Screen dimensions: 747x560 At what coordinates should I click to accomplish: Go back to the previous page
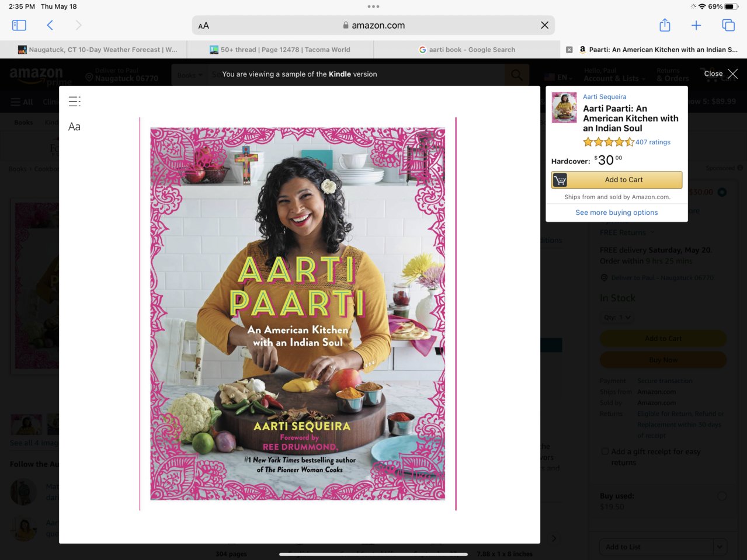pos(50,25)
